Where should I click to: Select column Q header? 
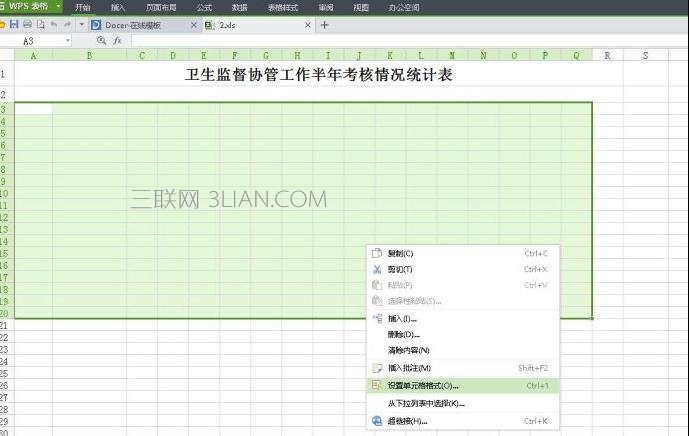point(576,55)
